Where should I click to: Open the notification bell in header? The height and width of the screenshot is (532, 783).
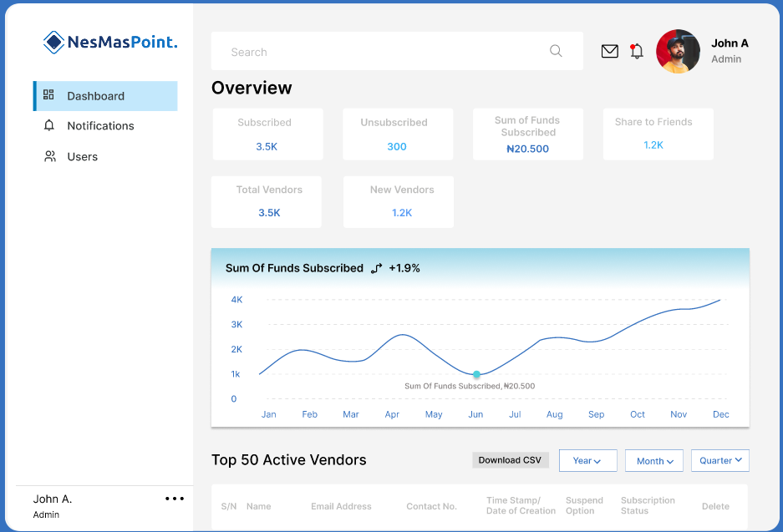pos(637,52)
